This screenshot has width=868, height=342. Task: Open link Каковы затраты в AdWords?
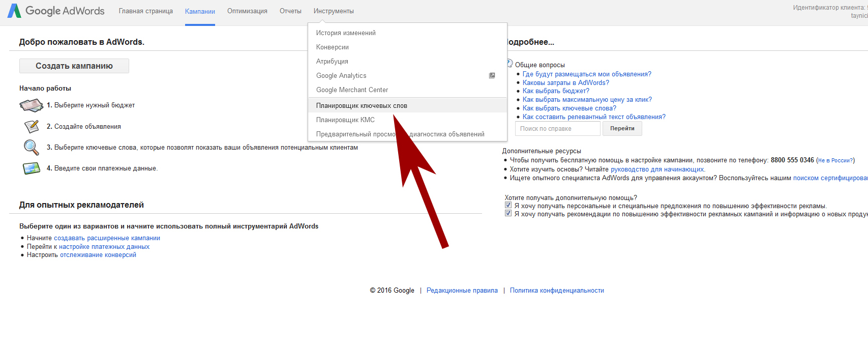[566, 82]
